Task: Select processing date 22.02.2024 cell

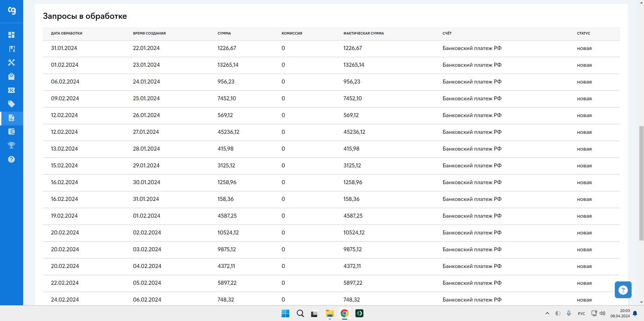Action: click(x=65, y=283)
